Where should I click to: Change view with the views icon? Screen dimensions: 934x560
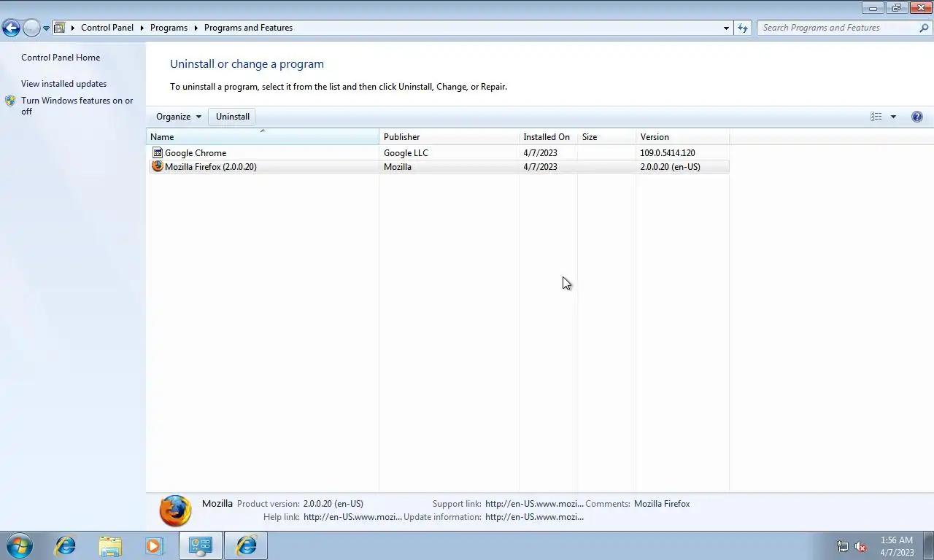[876, 117]
